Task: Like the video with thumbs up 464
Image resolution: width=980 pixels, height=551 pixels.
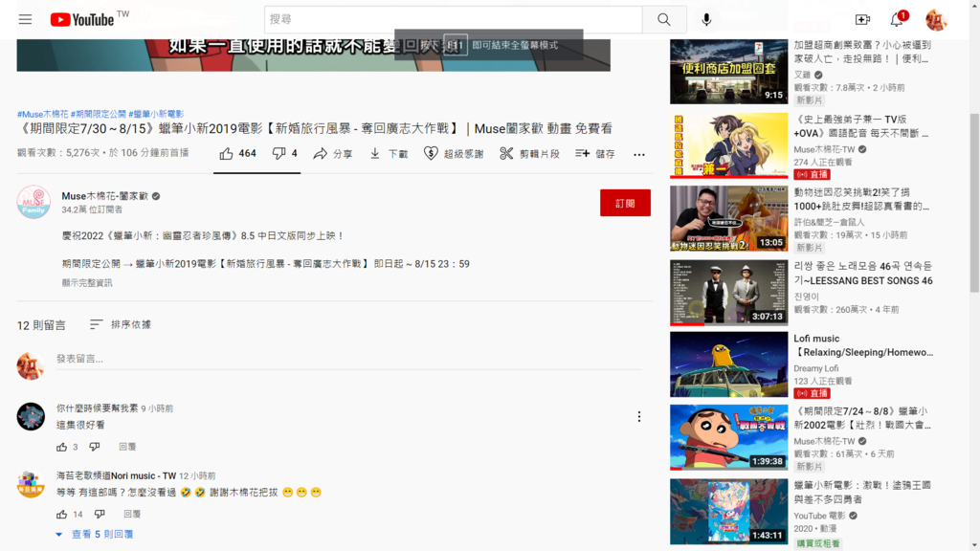Action: pyautogui.click(x=238, y=154)
